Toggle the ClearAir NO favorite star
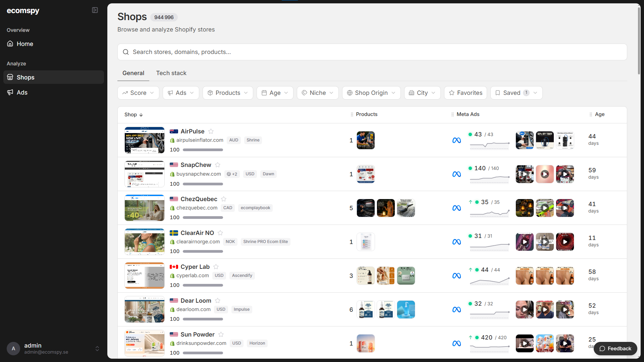644x362 pixels. (x=220, y=233)
